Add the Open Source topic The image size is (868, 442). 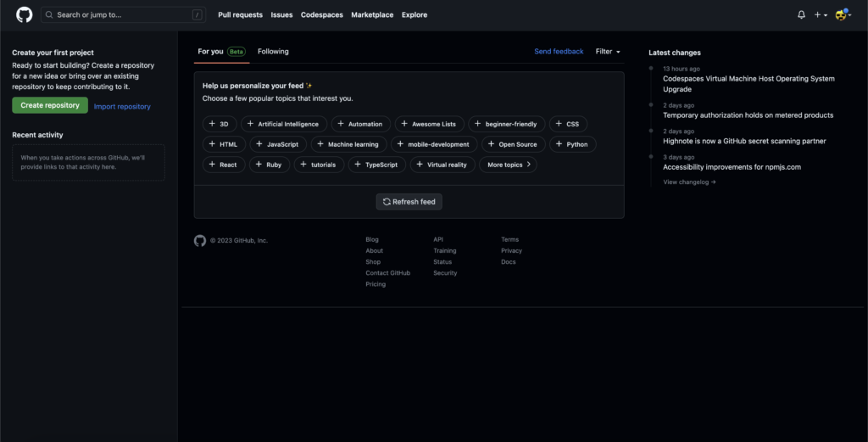(513, 144)
